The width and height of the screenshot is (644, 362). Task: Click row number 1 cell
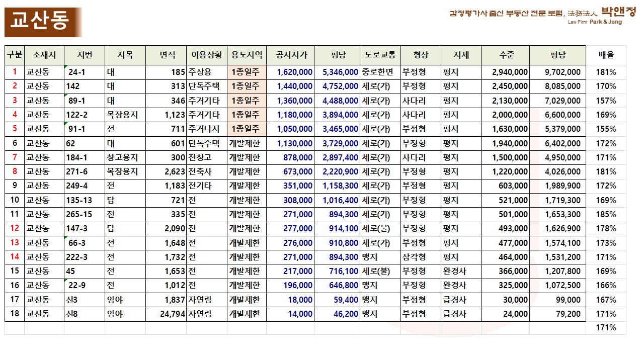click(x=15, y=72)
